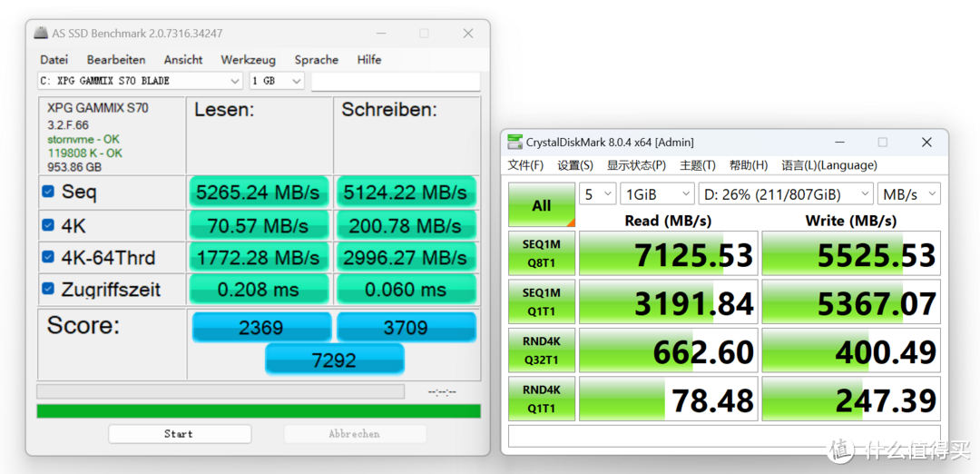Click the total score 7292
The height and width of the screenshot is (474, 980).
click(334, 359)
